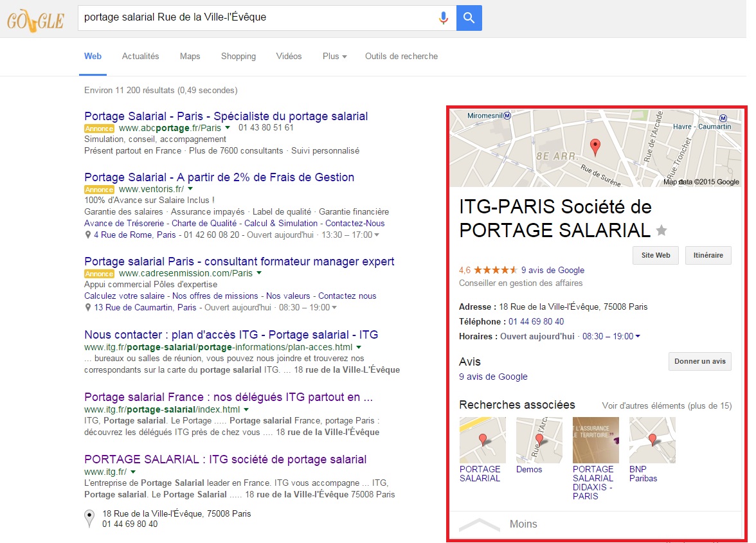Open the Nos valeurs sitelink

pyautogui.click(x=288, y=296)
